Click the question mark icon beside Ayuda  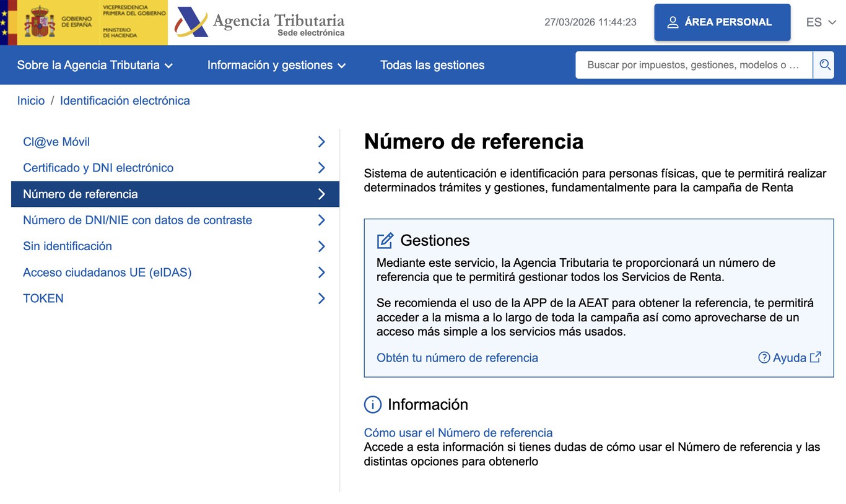coord(764,358)
